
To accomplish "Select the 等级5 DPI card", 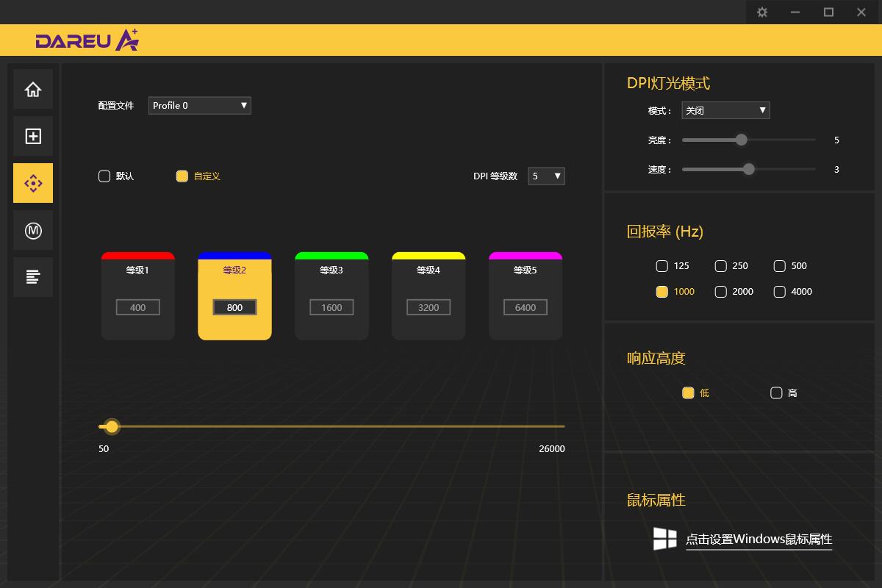I will point(526,295).
